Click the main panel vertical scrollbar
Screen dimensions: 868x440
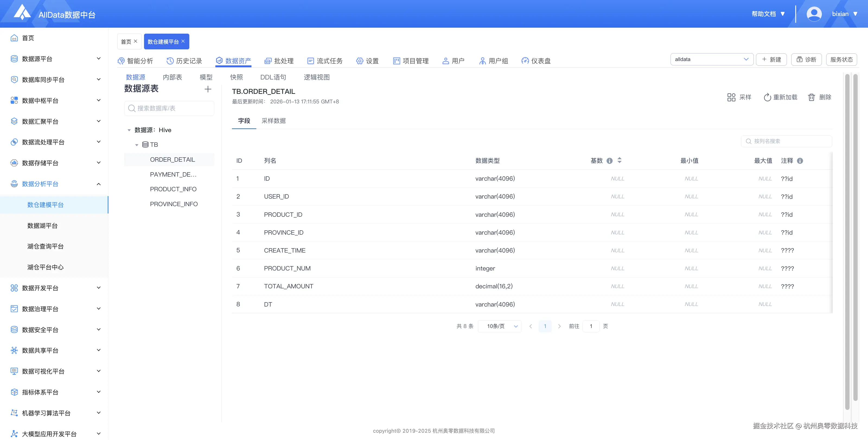[847, 236]
